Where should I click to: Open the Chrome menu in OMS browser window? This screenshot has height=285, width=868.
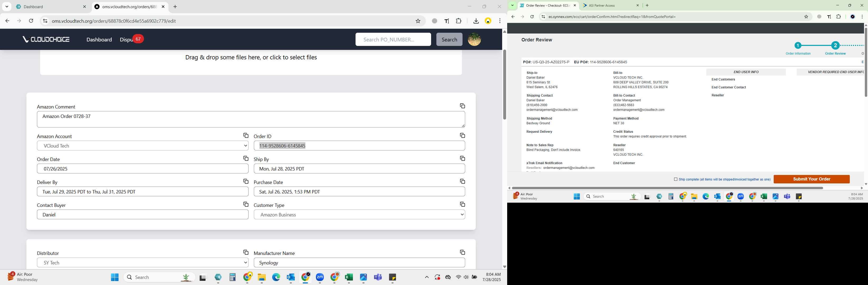tap(500, 21)
